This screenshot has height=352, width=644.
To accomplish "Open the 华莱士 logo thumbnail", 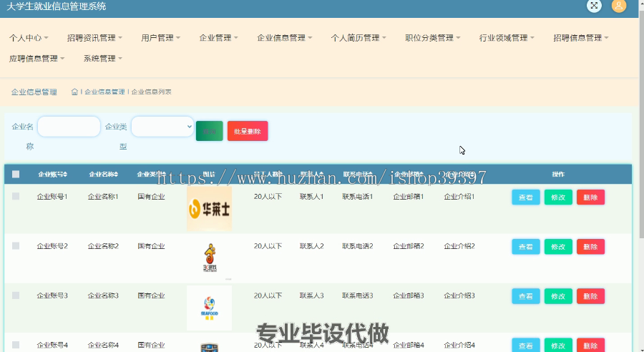I will tap(210, 208).
